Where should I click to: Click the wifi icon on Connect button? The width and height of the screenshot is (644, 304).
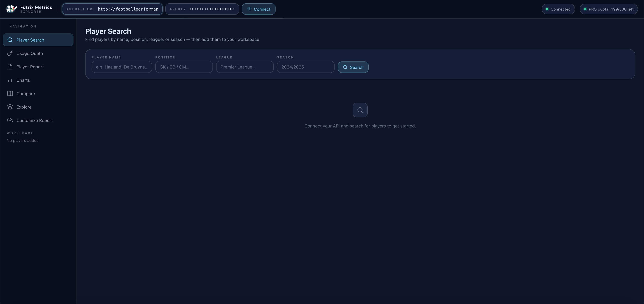tap(249, 9)
